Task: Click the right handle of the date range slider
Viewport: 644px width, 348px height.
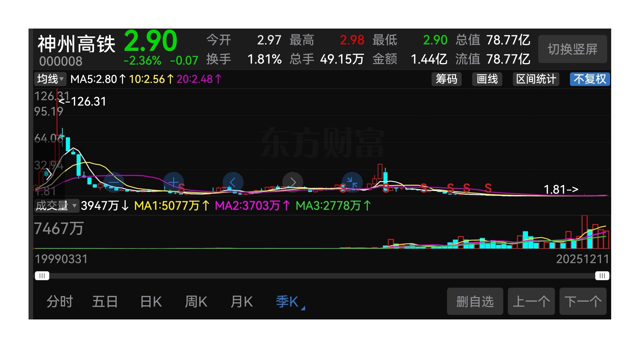Action: pos(602,276)
